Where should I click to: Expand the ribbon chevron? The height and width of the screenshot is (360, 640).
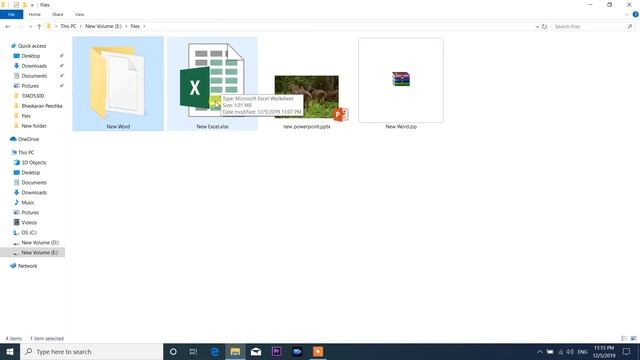[x=627, y=14]
